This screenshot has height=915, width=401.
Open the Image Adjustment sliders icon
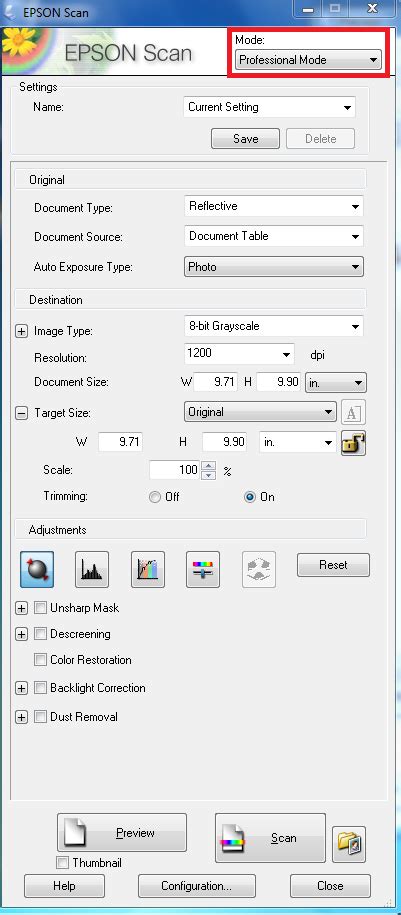click(x=203, y=568)
